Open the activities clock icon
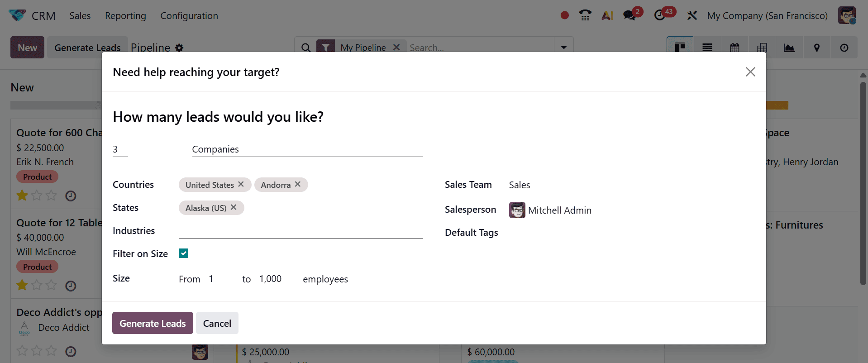Viewport: 868px width, 363px height. (x=659, y=15)
